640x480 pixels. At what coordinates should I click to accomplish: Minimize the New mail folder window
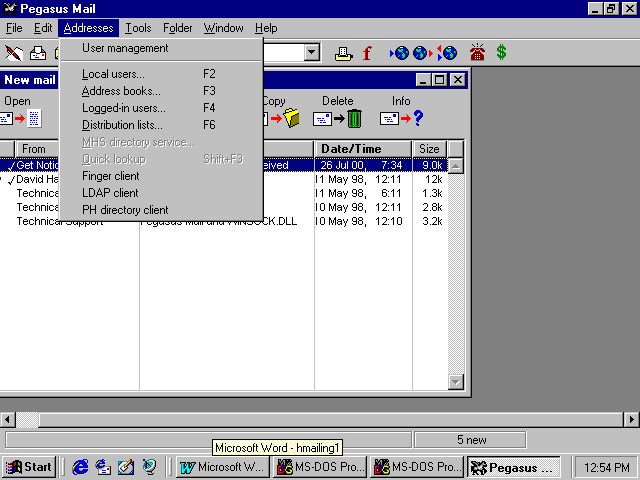point(424,80)
